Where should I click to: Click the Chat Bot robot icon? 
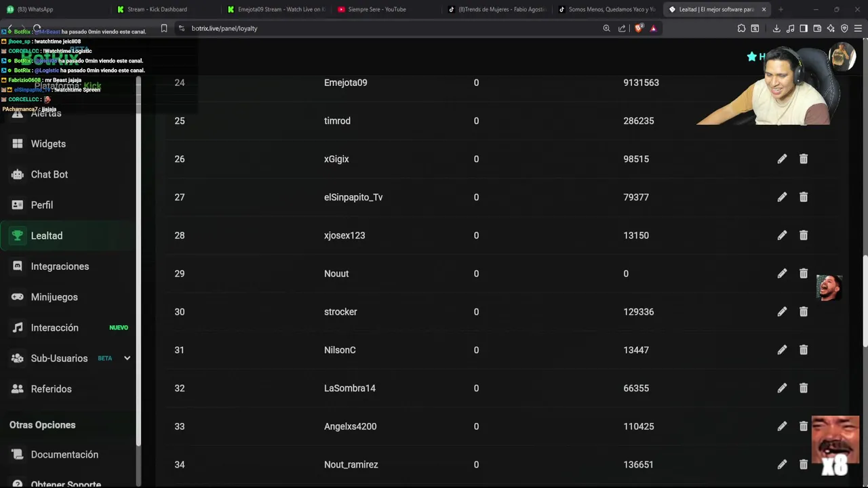click(18, 174)
